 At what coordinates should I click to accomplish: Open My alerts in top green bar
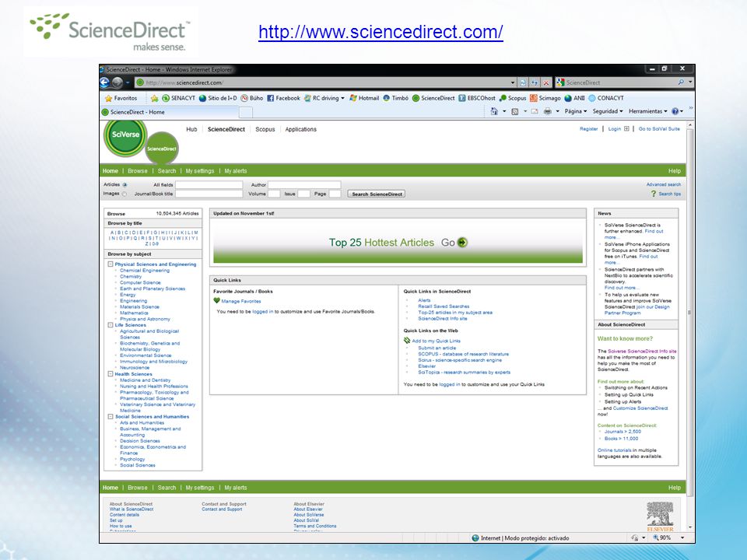pos(236,171)
